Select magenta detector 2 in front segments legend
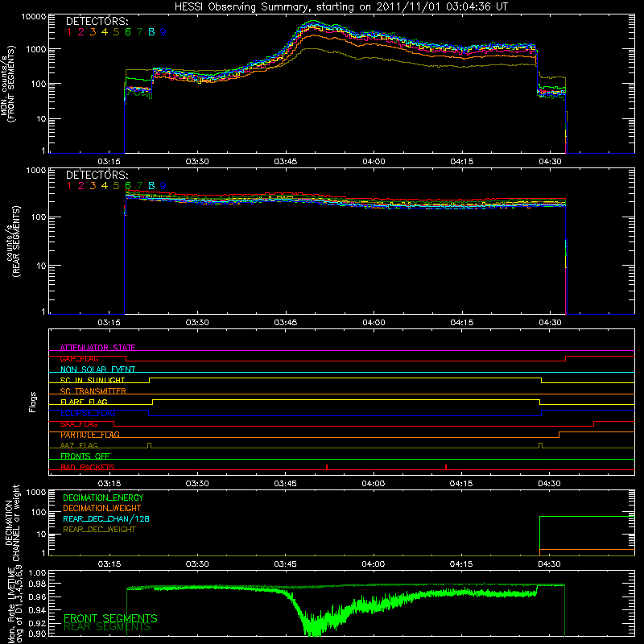The height and width of the screenshot is (644, 644). pos(81,32)
